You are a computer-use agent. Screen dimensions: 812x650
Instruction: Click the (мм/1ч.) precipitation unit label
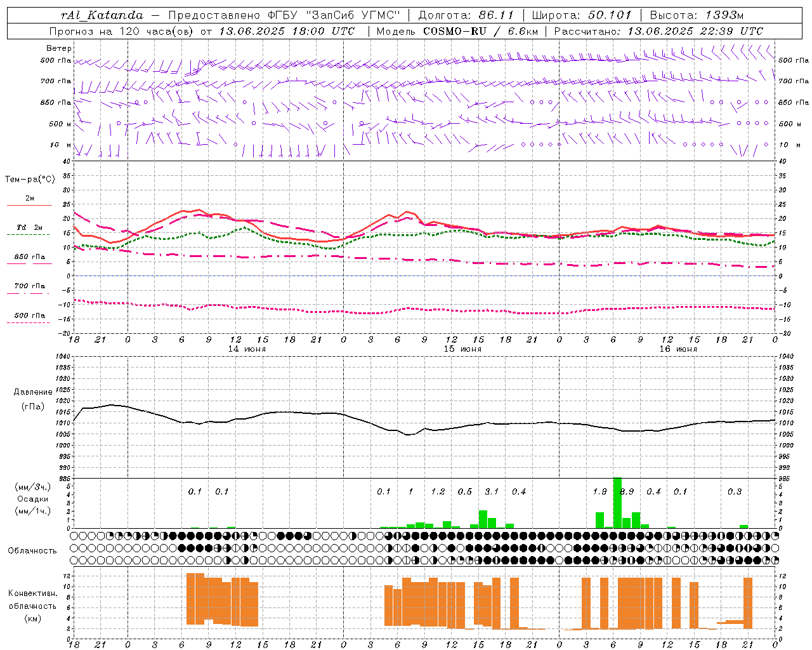point(33,511)
